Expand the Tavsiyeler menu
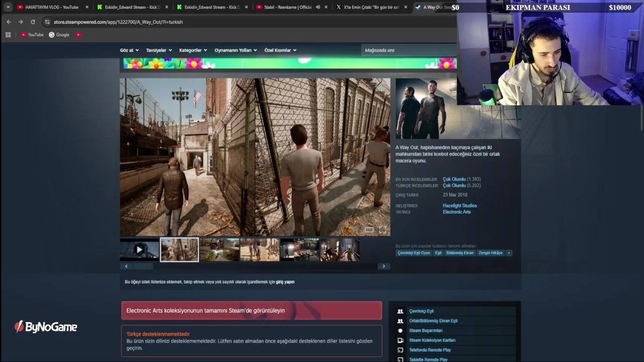644x362 pixels. 159,50
